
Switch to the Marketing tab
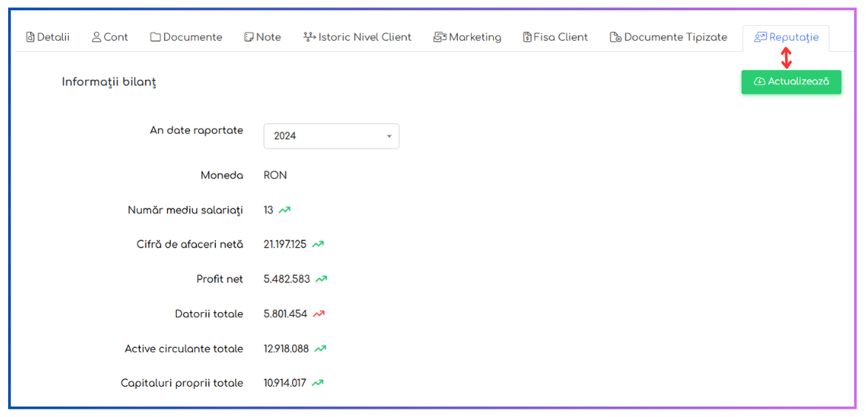pyautogui.click(x=468, y=38)
